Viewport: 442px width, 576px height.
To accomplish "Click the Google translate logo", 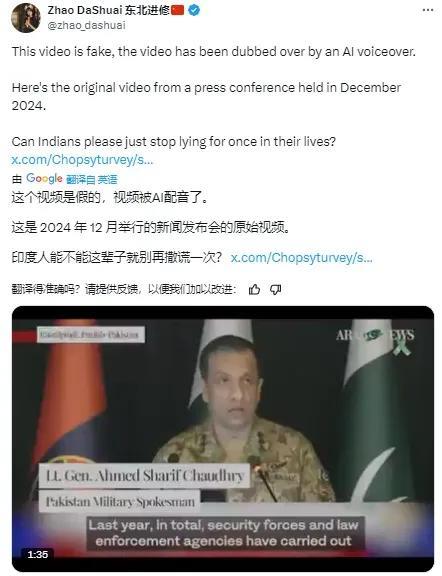I will pyautogui.click(x=44, y=179).
